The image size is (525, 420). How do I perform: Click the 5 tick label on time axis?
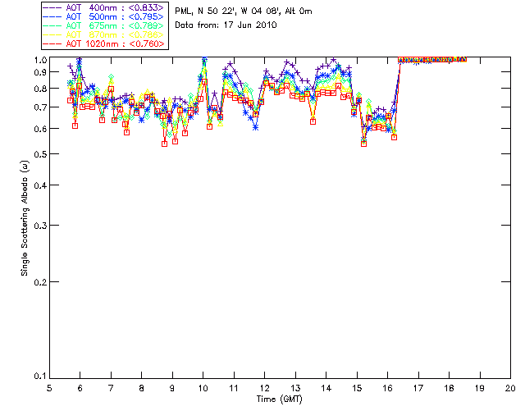click(x=49, y=387)
